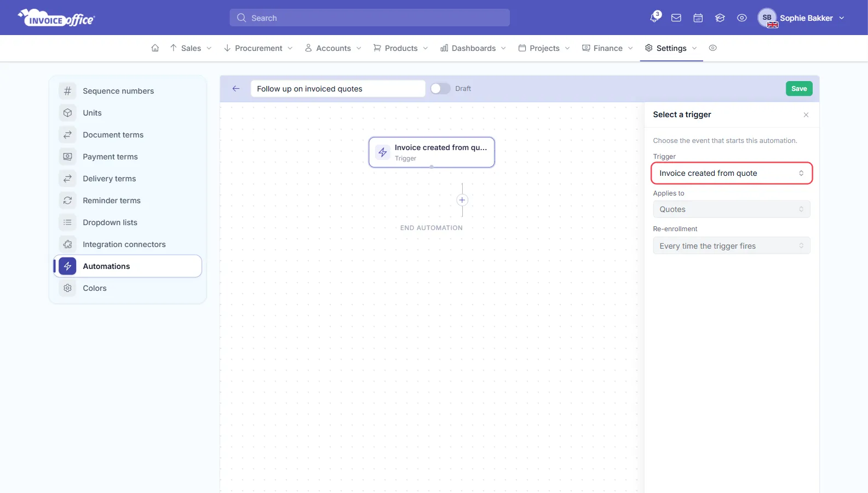This screenshot has height=493, width=868.
Task: Open the graduation cap learning icon
Action: (720, 18)
